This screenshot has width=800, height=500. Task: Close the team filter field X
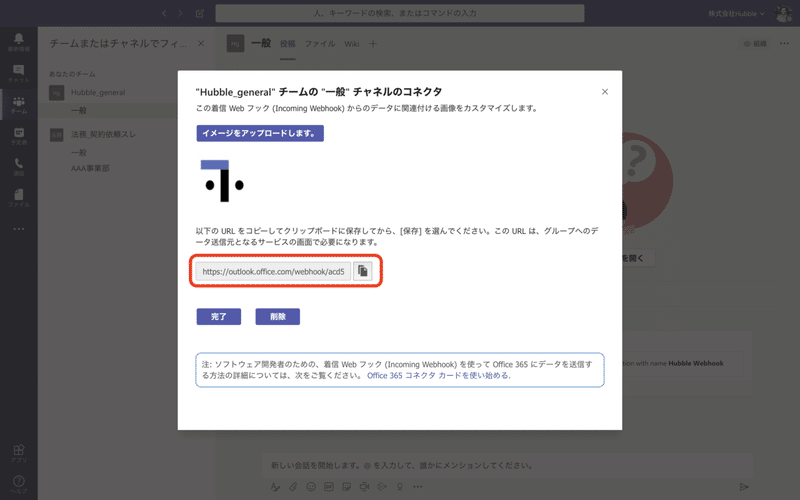pyautogui.click(x=201, y=43)
